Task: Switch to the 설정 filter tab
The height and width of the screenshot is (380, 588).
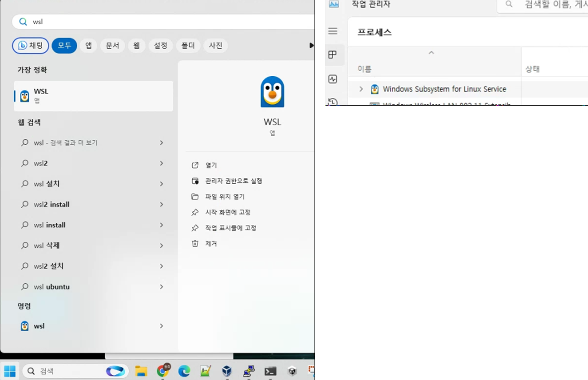Action: click(x=161, y=46)
